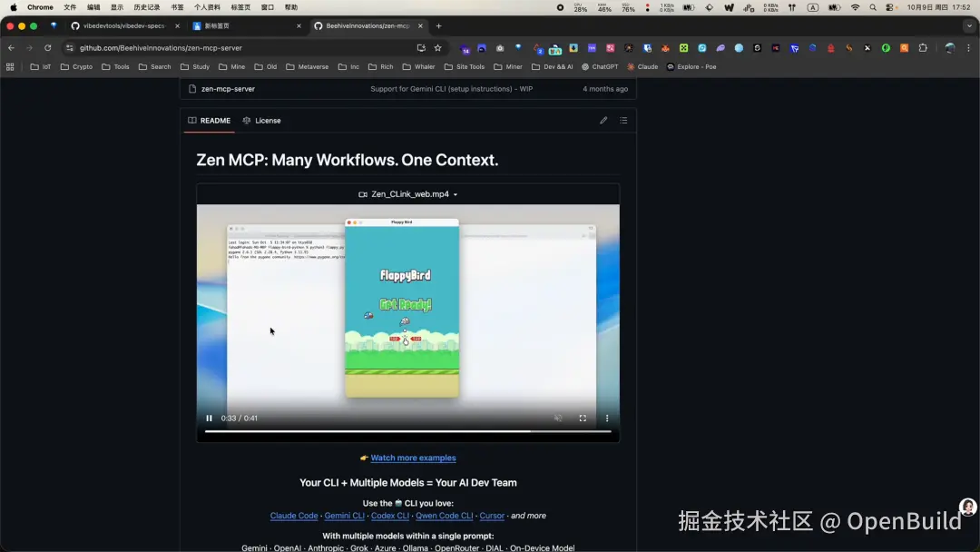Open the Site Tools bookmarks folder

click(x=465, y=67)
